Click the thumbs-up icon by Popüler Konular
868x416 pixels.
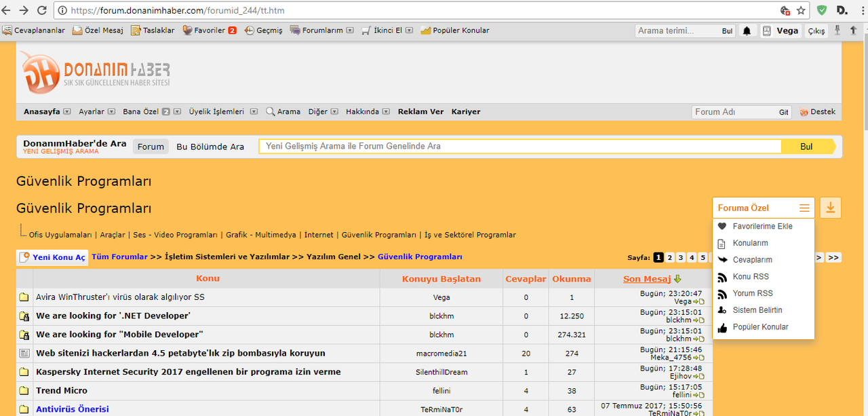(x=722, y=327)
